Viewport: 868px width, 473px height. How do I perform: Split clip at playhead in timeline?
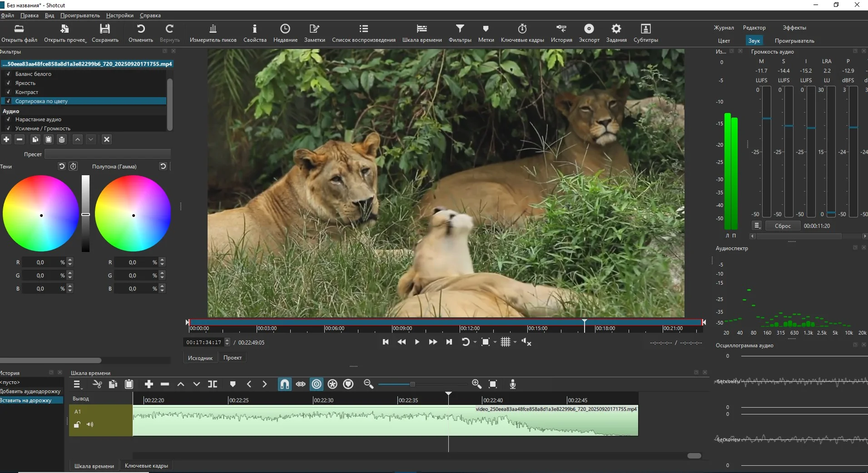[x=213, y=384]
